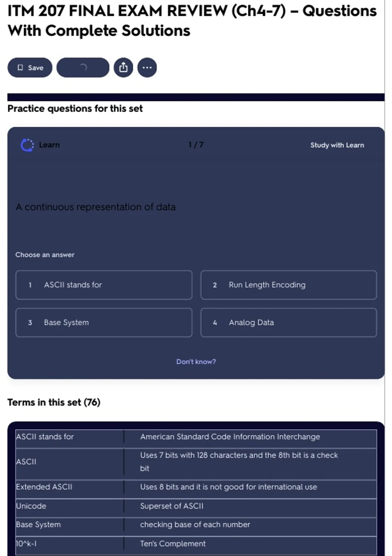Viewport: 392px width, 556px height.
Task: Click the 'checking base of each number' definition
Action: [195, 525]
